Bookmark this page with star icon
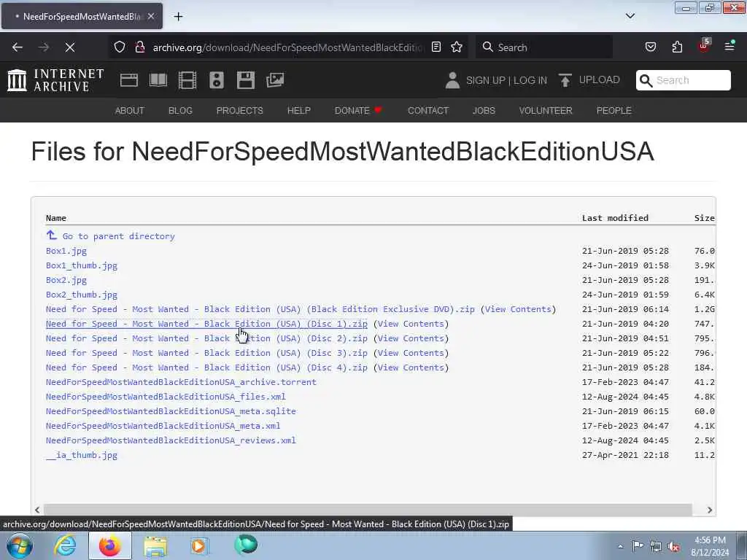 pyautogui.click(x=457, y=47)
